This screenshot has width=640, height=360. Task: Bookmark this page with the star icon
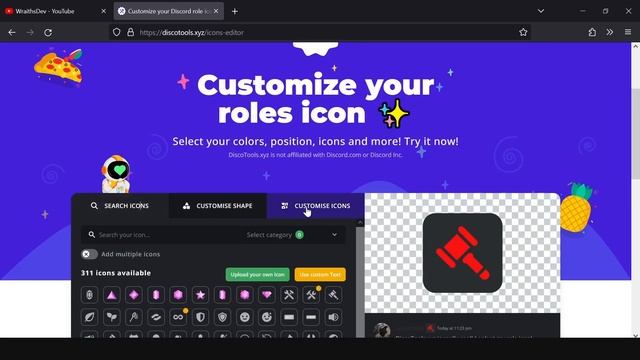(x=523, y=32)
